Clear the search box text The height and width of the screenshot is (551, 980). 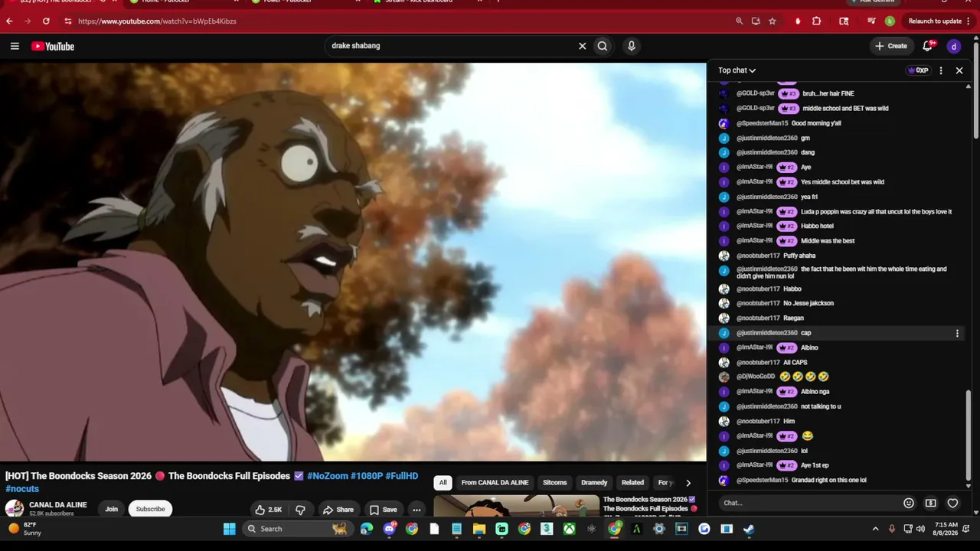pyautogui.click(x=582, y=46)
